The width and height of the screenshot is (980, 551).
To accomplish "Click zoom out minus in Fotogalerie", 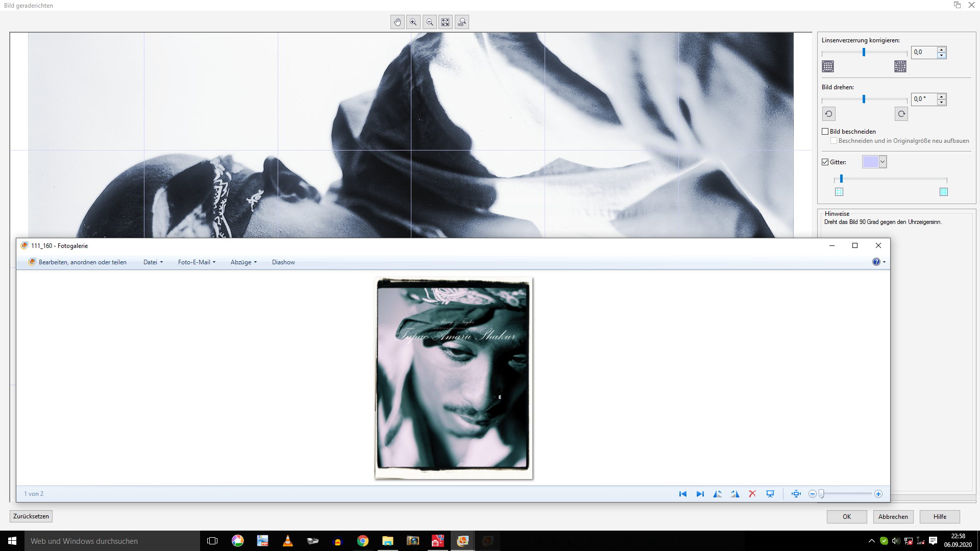I will [x=812, y=494].
